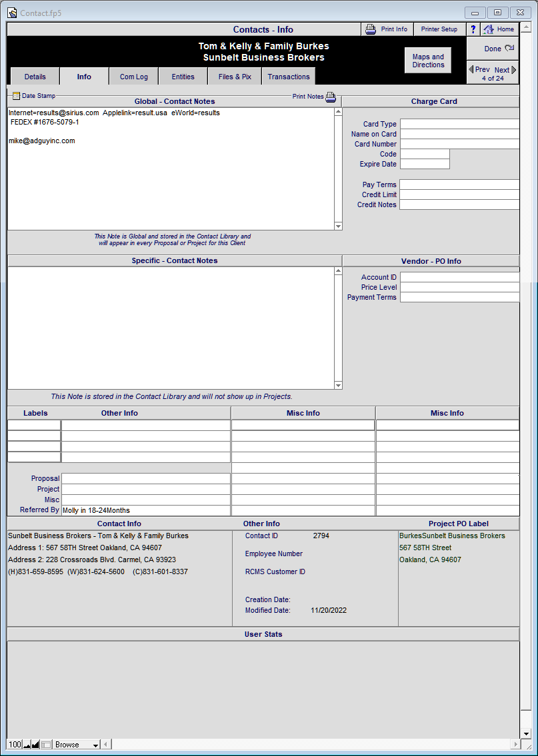Click the first Other Info row field
The width and height of the screenshot is (538, 756).
146,425
